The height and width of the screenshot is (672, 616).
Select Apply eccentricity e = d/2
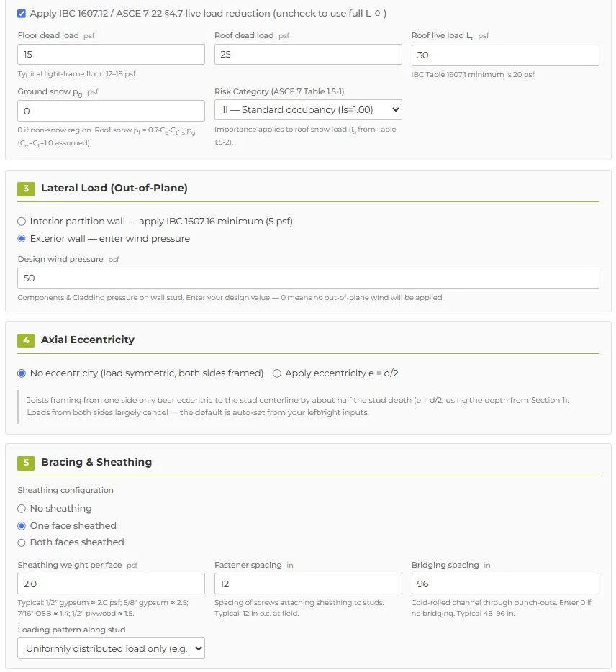tap(277, 373)
